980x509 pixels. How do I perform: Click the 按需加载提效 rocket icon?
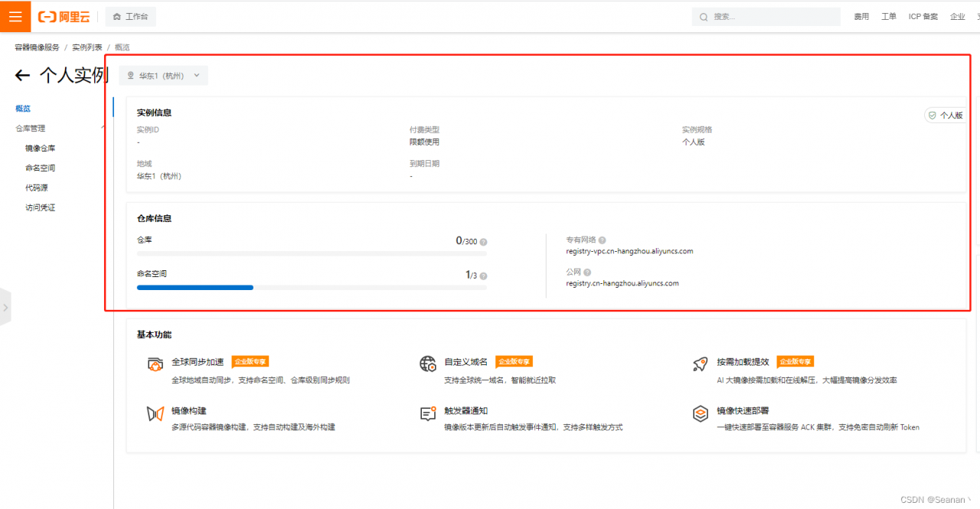[x=700, y=364]
